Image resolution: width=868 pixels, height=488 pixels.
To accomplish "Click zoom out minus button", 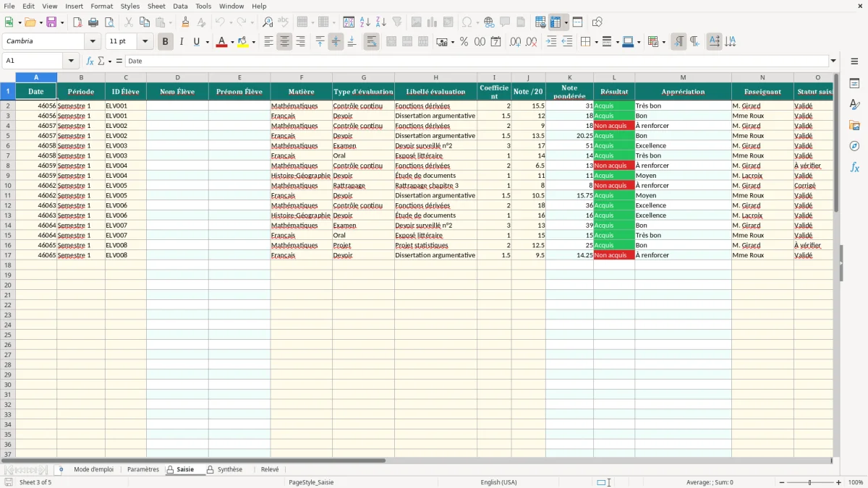I will (x=783, y=482).
